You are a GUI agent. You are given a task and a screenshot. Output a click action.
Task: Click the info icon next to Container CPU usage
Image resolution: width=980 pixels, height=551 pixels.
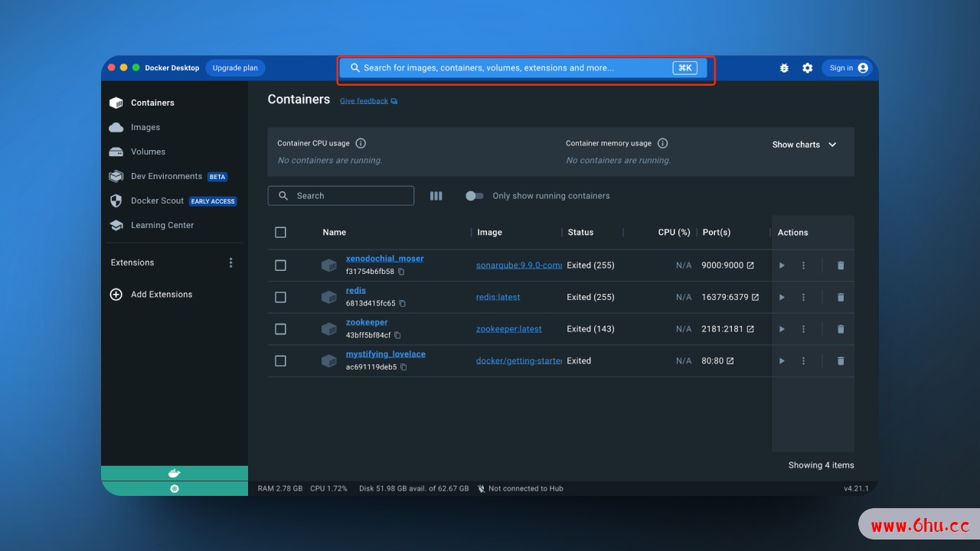coord(361,143)
